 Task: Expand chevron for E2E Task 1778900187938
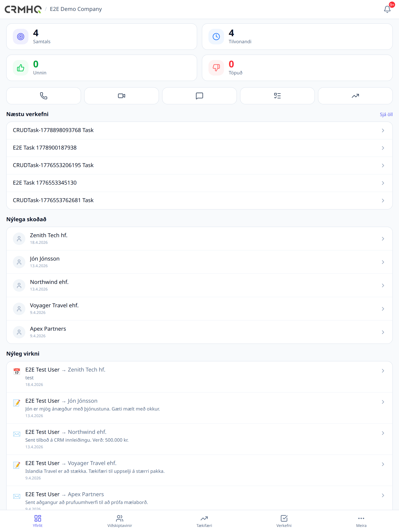383,148
